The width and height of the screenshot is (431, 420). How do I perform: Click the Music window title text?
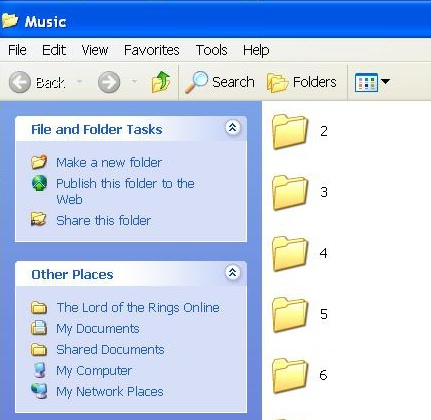[45, 22]
